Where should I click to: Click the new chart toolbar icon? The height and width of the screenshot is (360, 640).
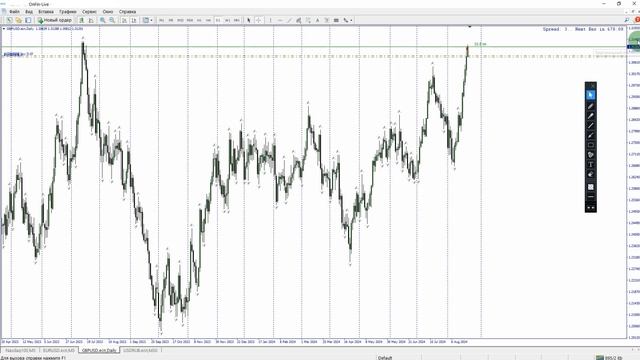(x=9, y=20)
